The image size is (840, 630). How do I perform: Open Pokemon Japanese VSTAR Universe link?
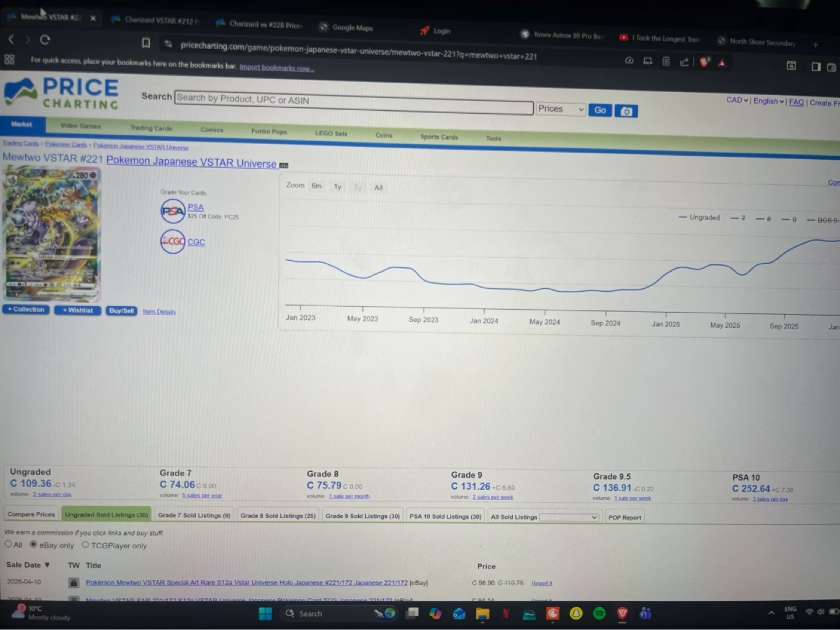click(191, 163)
